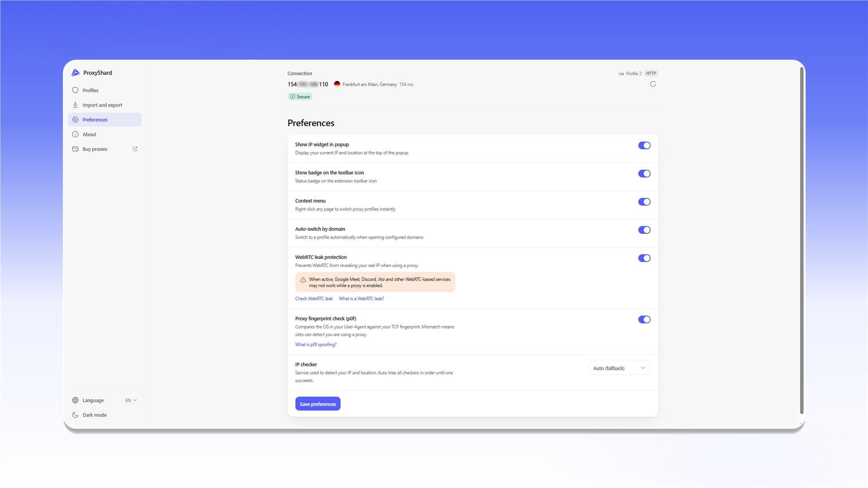The height and width of the screenshot is (488, 868).
Task: Click the ProxyShard logo icon
Action: click(75, 73)
